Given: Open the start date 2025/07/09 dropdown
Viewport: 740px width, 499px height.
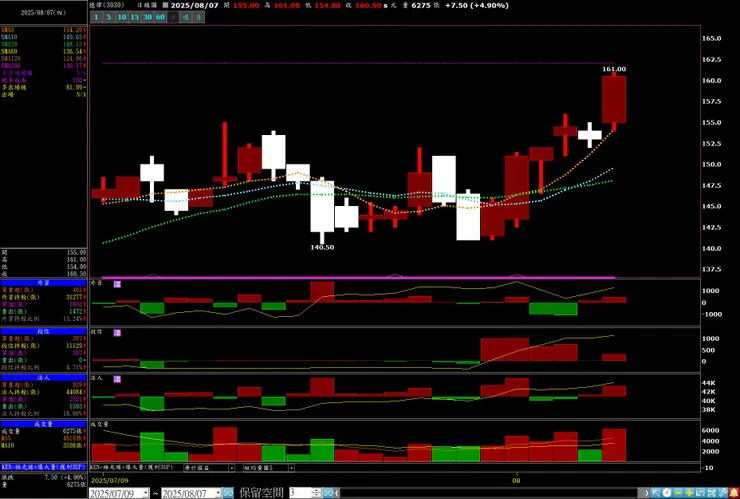Looking at the screenshot, I should 146,493.
